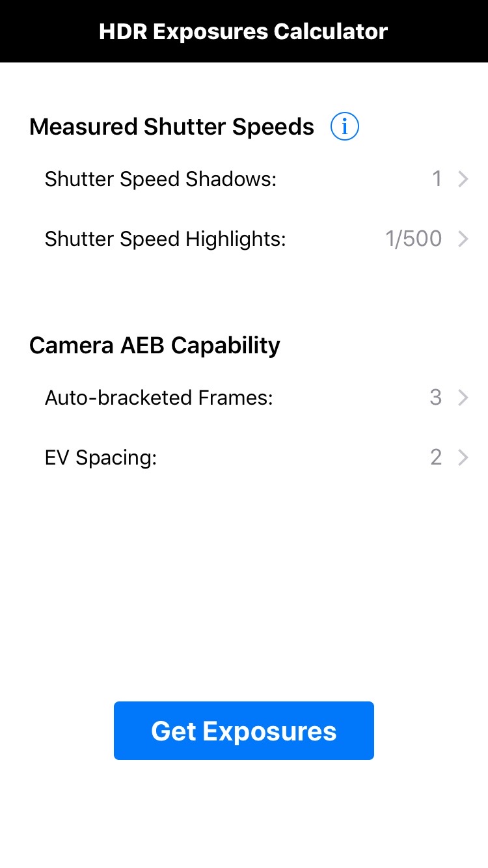Tap the highlights value 1/500
The image size is (488, 868).
414,239
